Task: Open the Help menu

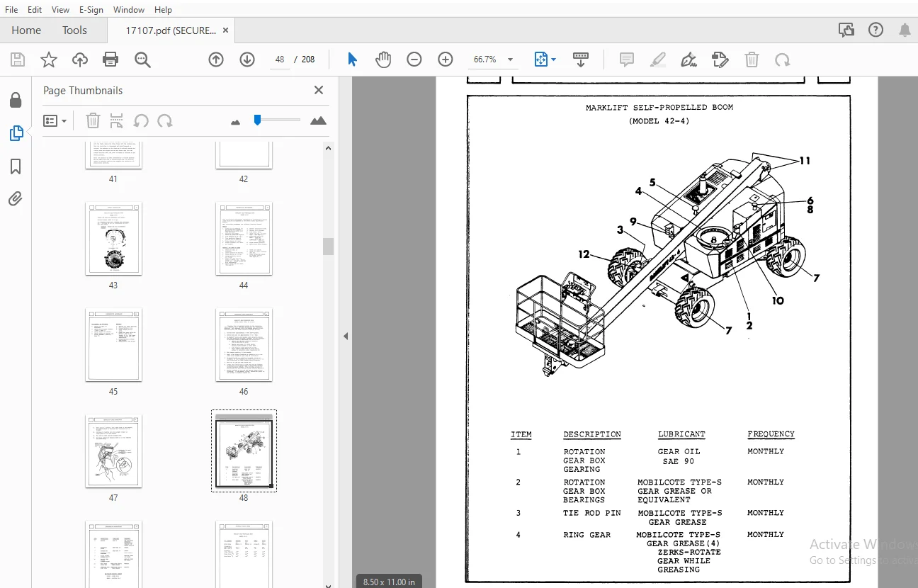Action: (x=163, y=10)
